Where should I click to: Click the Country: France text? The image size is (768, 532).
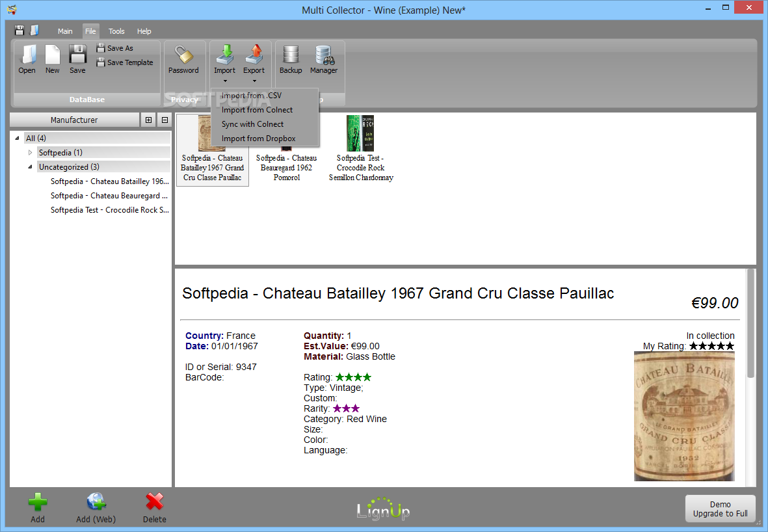[220, 336]
